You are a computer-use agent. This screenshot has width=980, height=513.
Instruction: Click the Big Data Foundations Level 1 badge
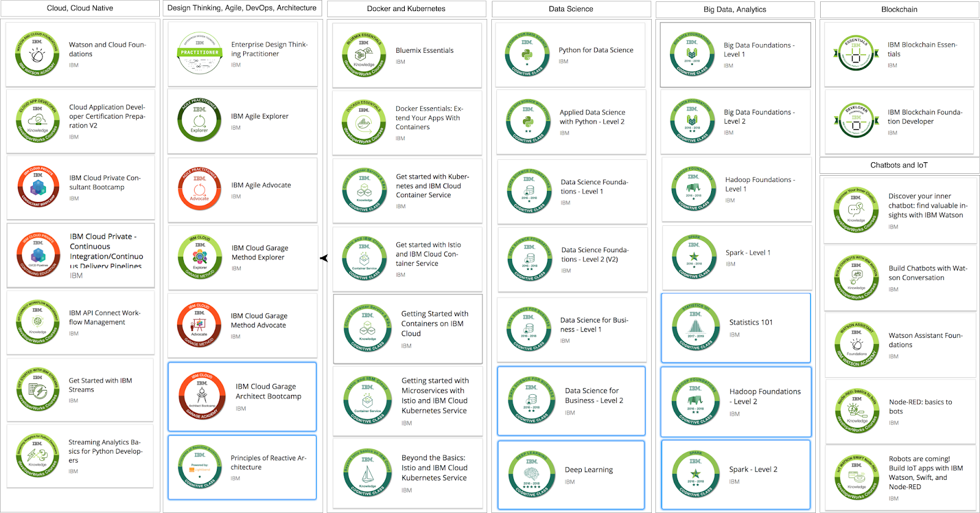pyautogui.click(x=692, y=54)
